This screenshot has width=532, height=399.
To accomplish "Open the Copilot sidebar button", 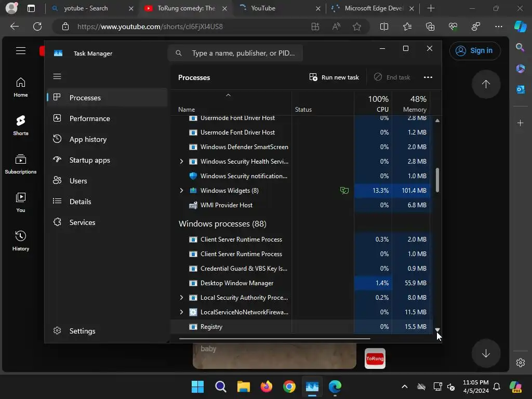I will (x=520, y=26).
